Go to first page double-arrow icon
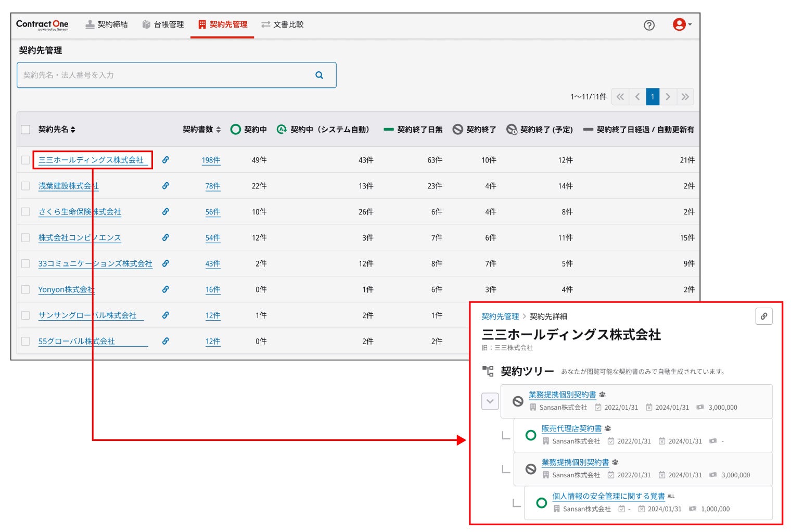Image resolution: width=791 pixels, height=532 pixels. click(x=620, y=97)
